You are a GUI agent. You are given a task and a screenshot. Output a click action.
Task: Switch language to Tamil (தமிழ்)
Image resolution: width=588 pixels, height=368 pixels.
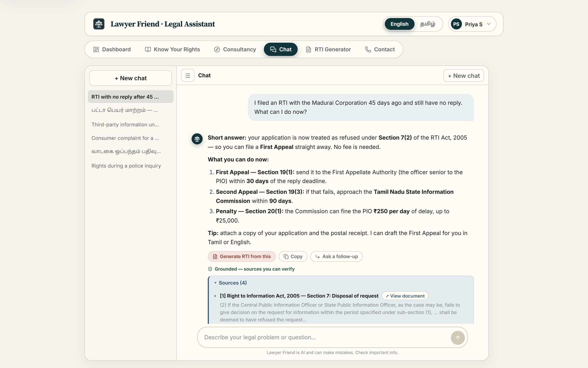coord(428,24)
